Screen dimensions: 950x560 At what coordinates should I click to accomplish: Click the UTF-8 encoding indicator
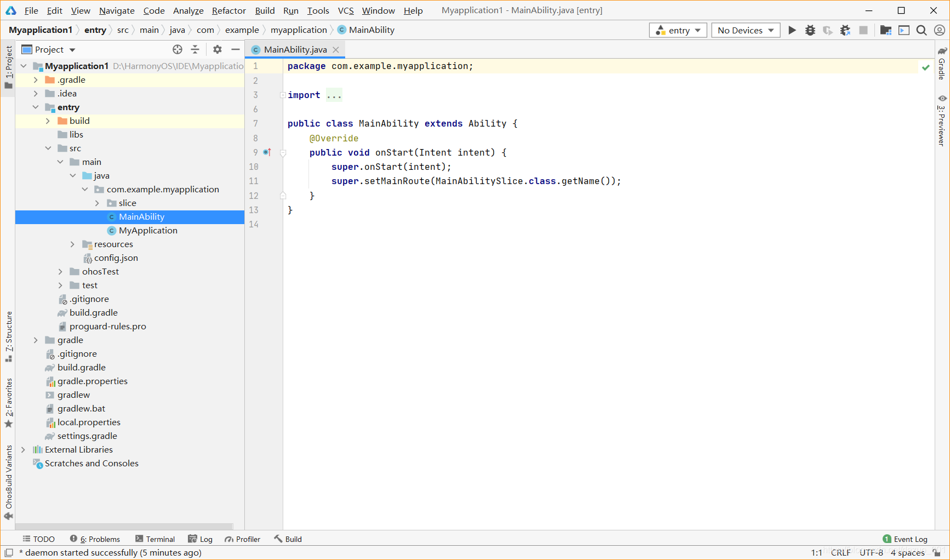(x=871, y=553)
